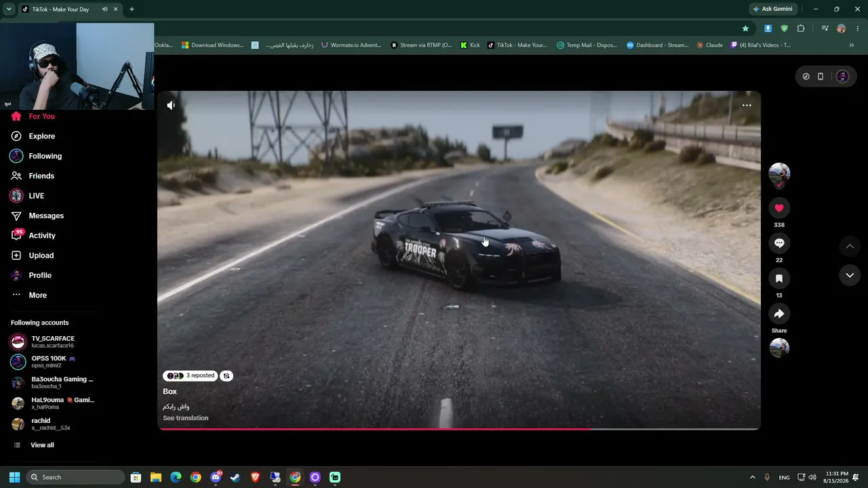Image resolution: width=868 pixels, height=488 pixels.
Task: View the 3 reposted users
Action: tap(191, 376)
